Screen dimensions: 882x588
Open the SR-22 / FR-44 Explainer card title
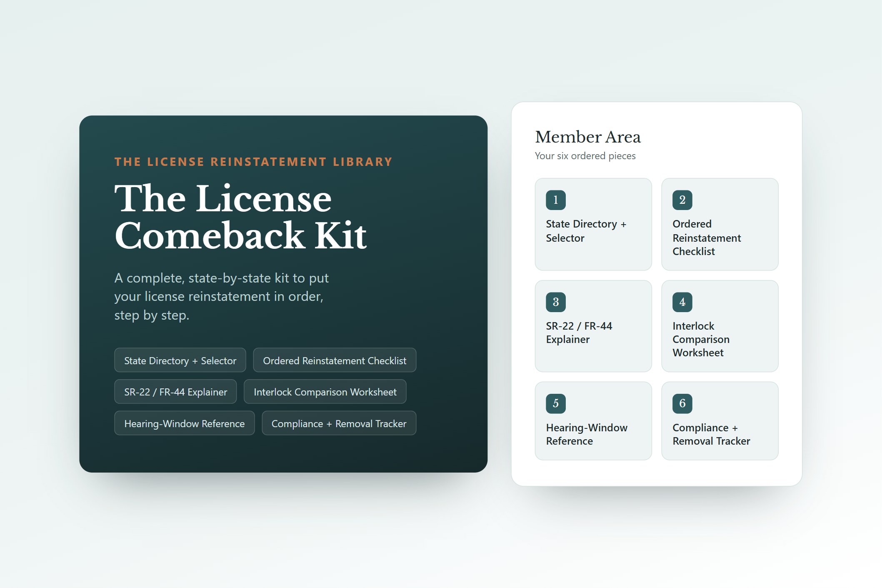point(579,333)
